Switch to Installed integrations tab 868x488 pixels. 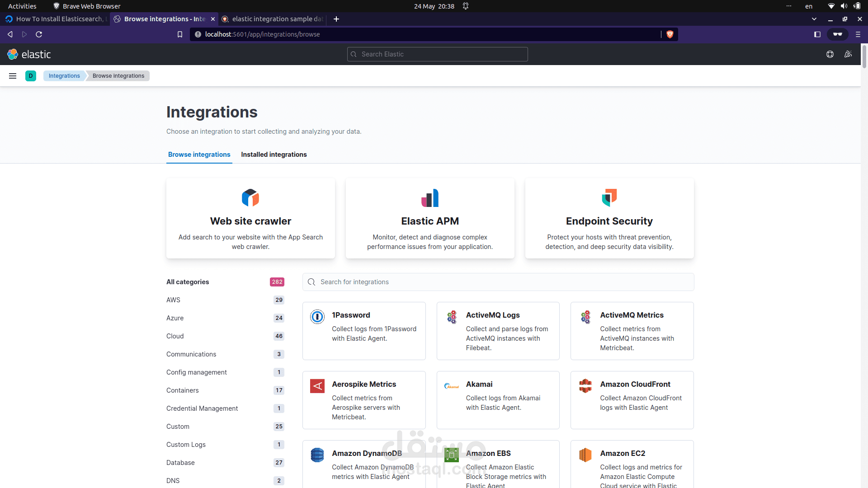(x=274, y=155)
